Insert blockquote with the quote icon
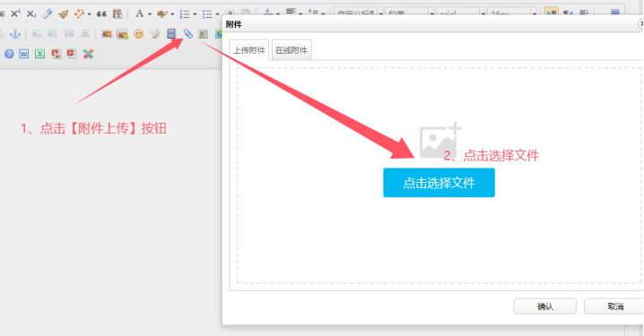This screenshot has height=336, width=644. click(101, 14)
